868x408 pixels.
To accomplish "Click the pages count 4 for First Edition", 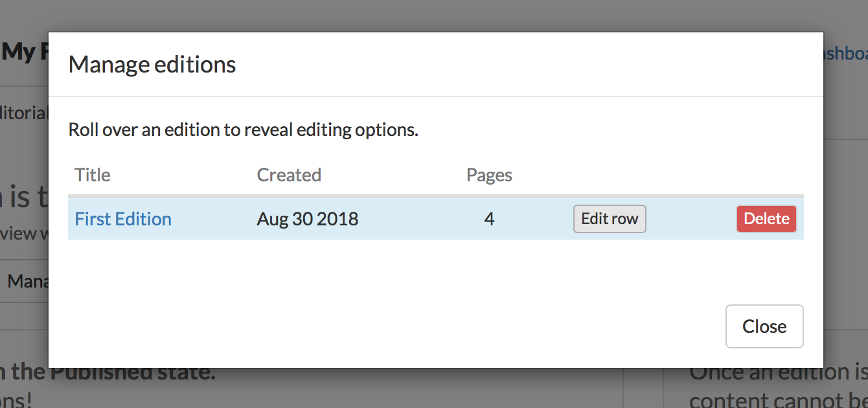I will [x=489, y=219].
